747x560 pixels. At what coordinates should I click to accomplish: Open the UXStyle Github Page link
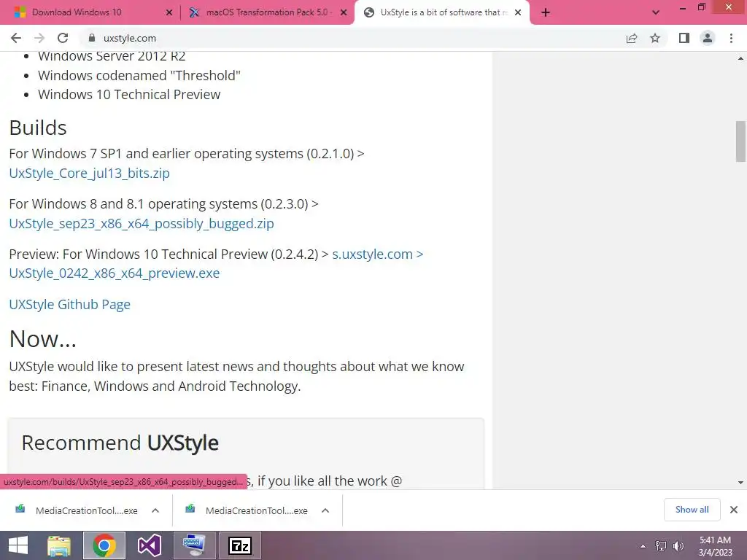point(69,304)
